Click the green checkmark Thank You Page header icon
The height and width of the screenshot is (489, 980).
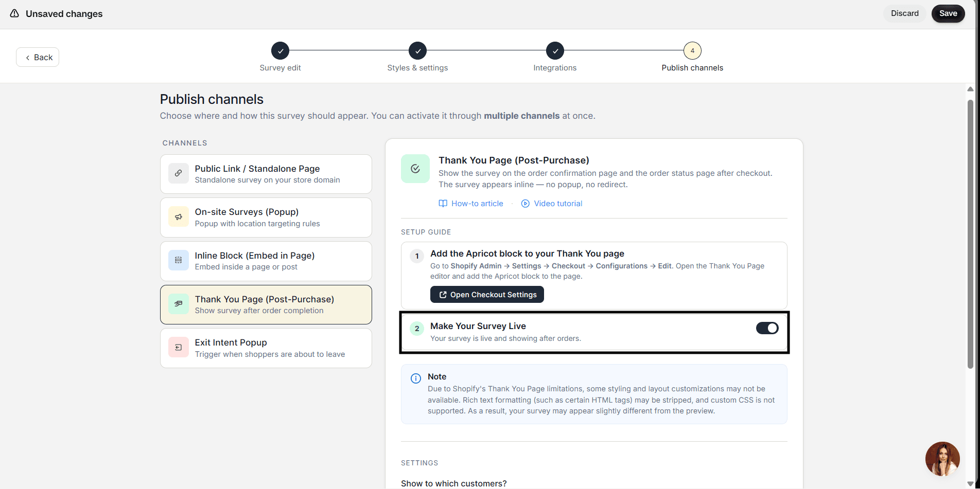[415, 169]
